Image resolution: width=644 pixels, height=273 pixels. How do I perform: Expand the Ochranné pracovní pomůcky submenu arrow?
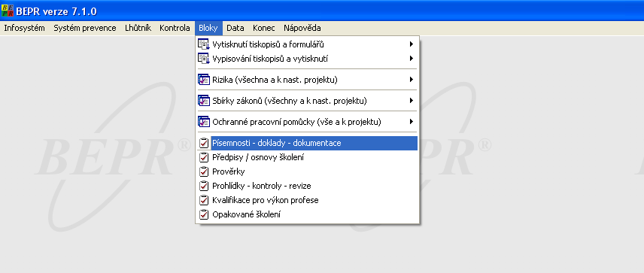[411, 122]
